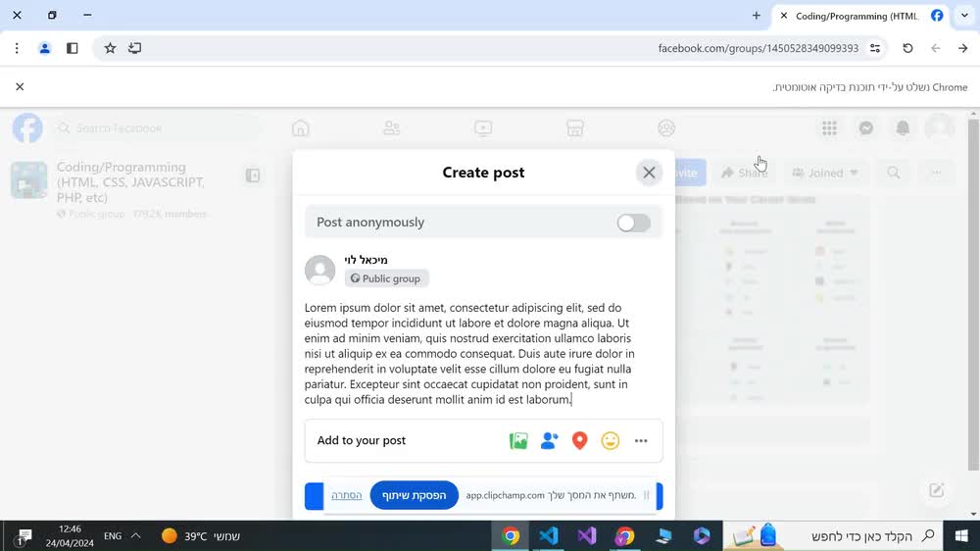Add feeling or activity emoji icon
This screenshot has width=980, height=551.
pos(610,441)
